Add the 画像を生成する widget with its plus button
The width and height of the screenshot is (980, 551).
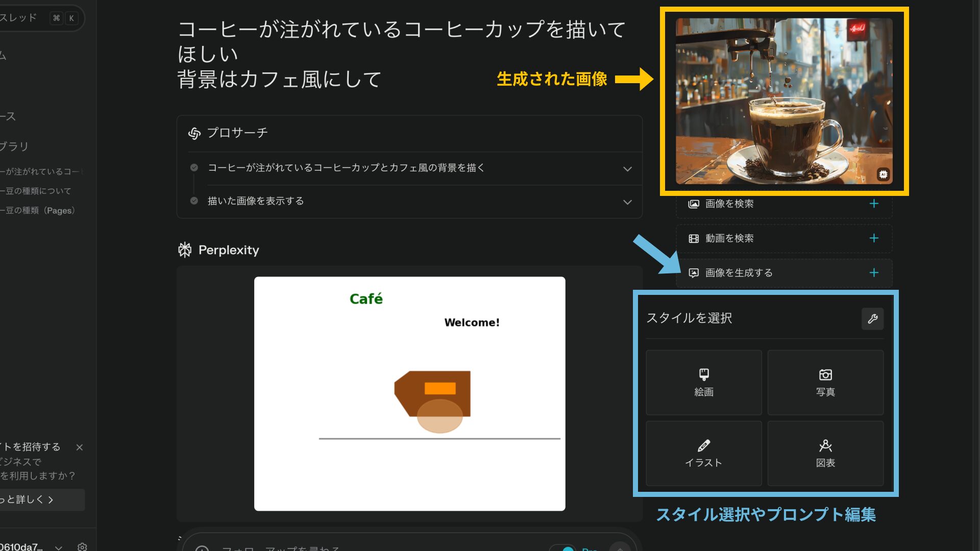pyautogui.click(x=874, y=272)
